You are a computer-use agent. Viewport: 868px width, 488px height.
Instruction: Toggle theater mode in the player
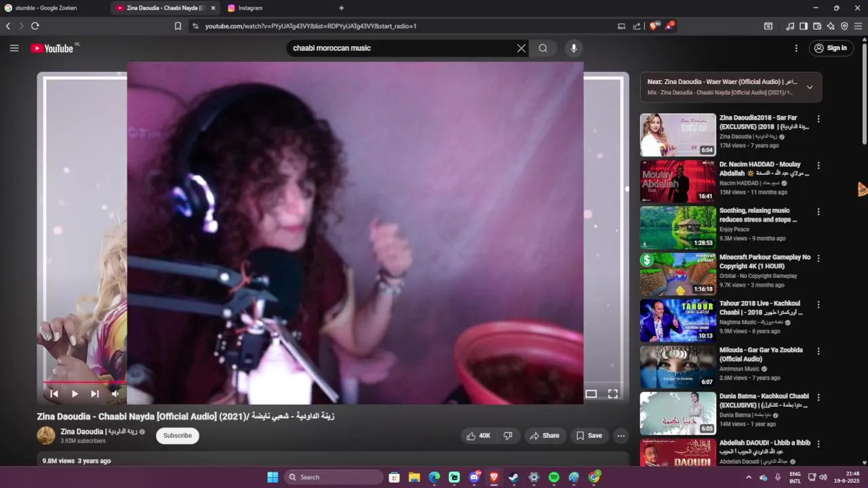click(591, 394)
